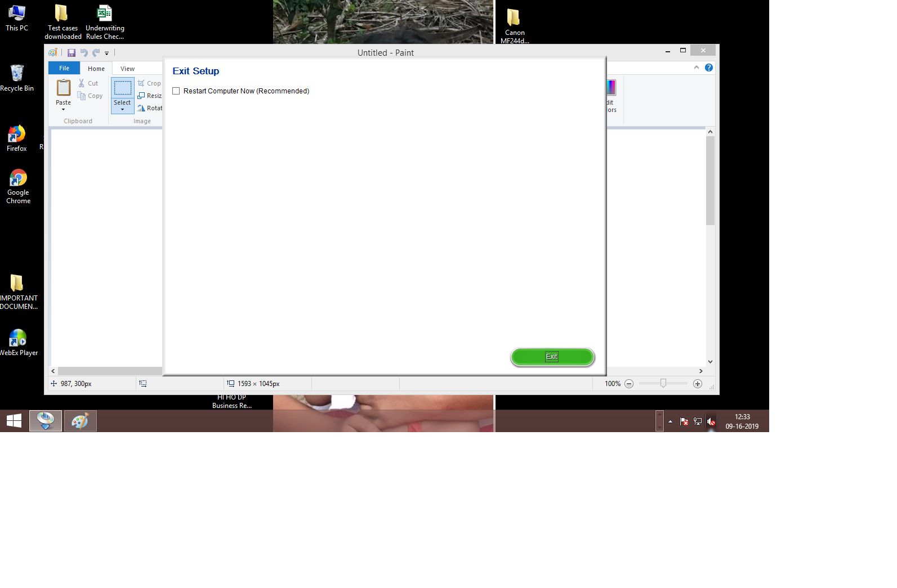Screen dimensions: 897x588
Task: Click the Paint zoom slider handle
Action: [x=663, y=383]
